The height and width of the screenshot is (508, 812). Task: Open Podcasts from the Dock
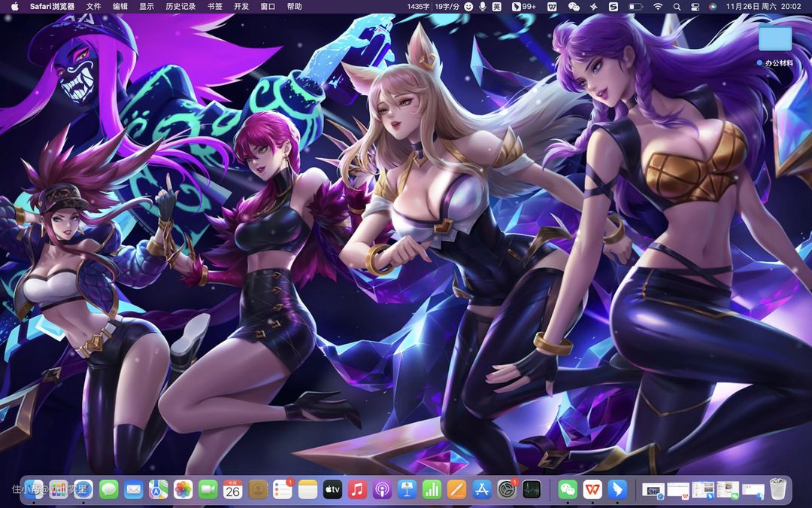coord(382,489)
